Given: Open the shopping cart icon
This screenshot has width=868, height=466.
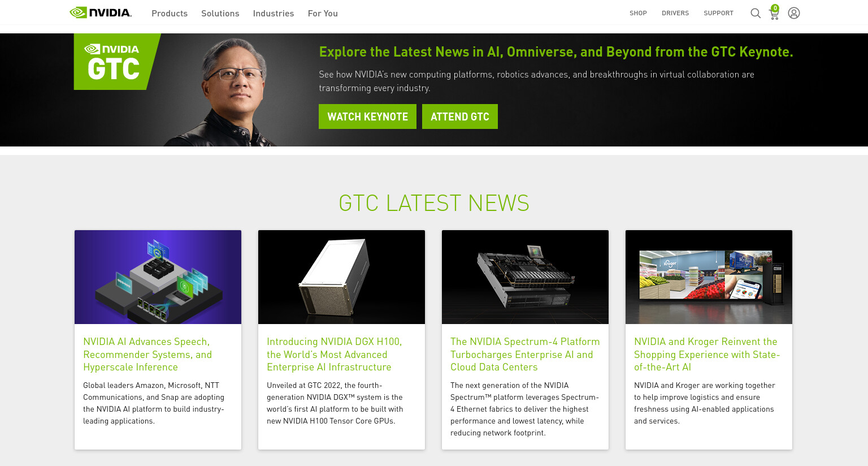Looking at the screenshot, I should coord(774,12).
